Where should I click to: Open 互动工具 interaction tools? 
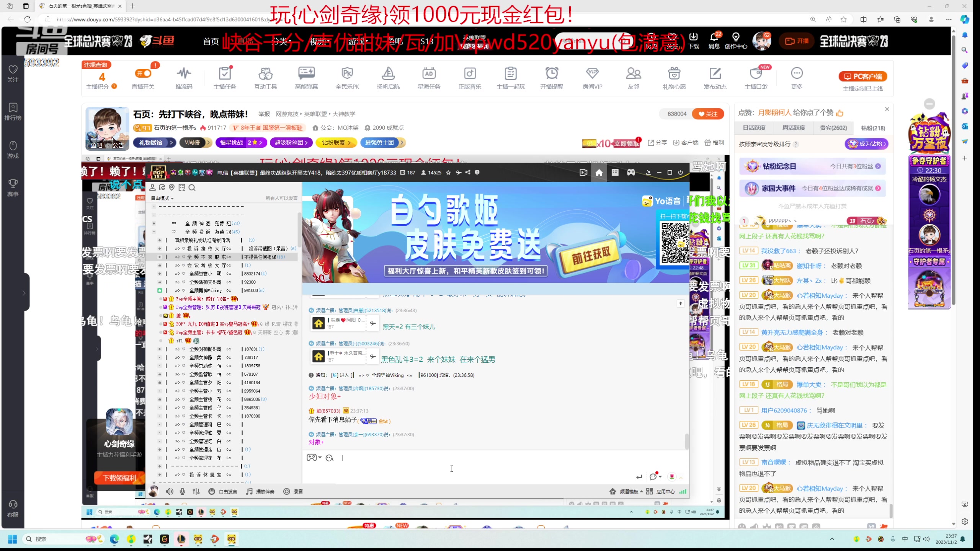coord(266,78)
